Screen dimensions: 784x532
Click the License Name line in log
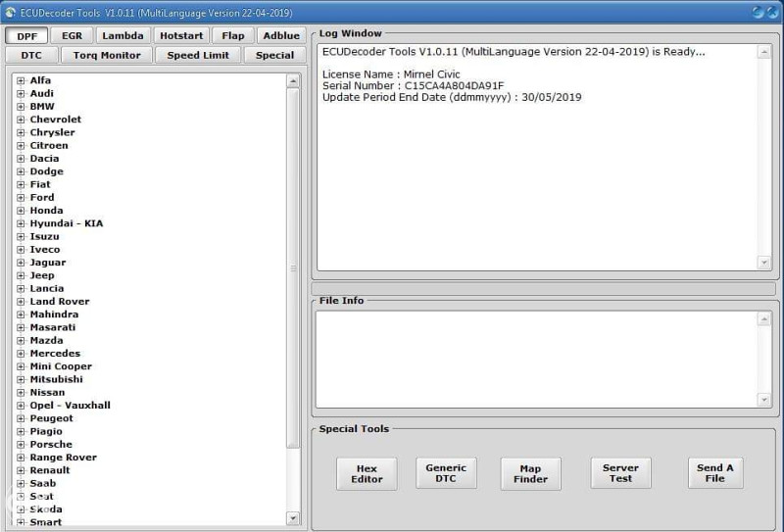(x=391, y=74)
